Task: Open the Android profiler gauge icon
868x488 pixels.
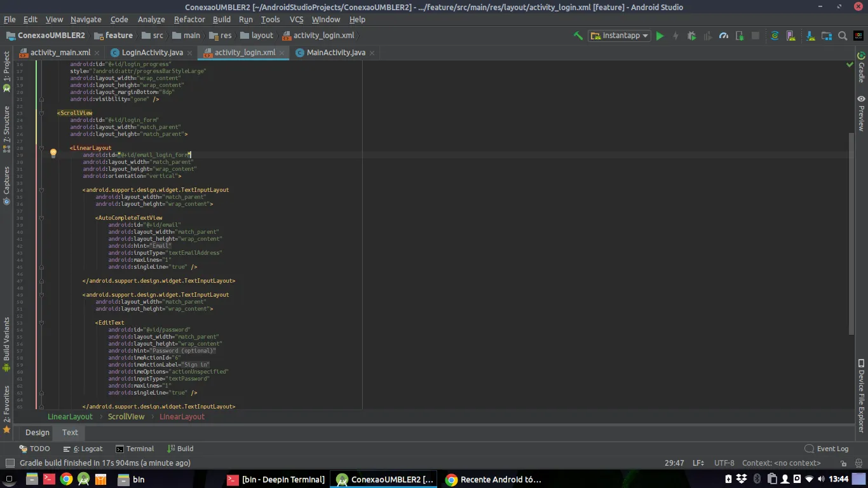Action: pyautogui.click(x=723, y=36)
